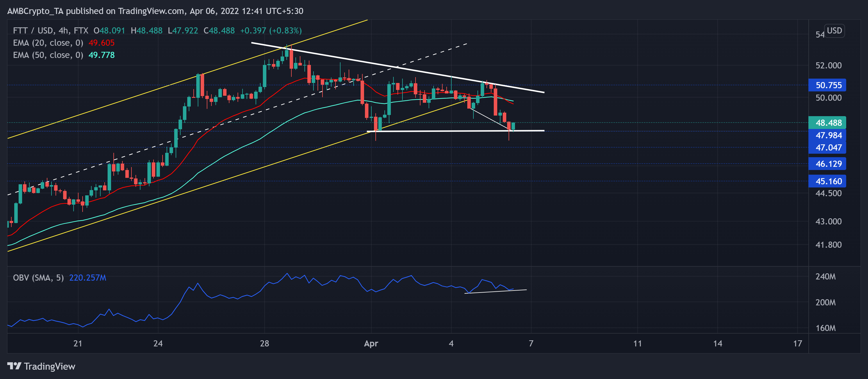Viewport: 868px width, 379px height.
Task: Click the 43.000 price axis value
Action: [x=828, y=222]
